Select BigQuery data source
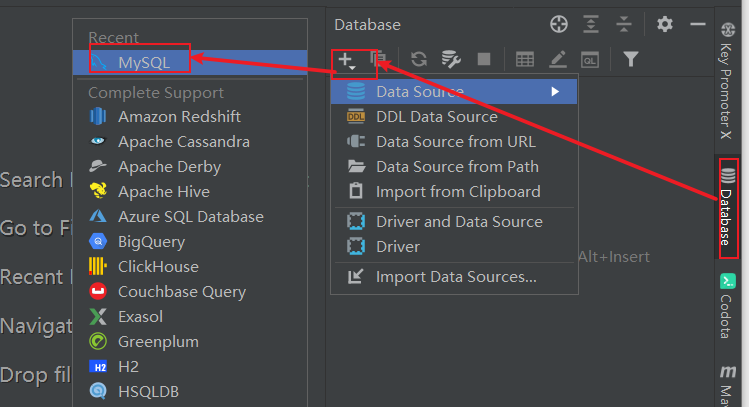The image size is (749, 407). (190, 242)
